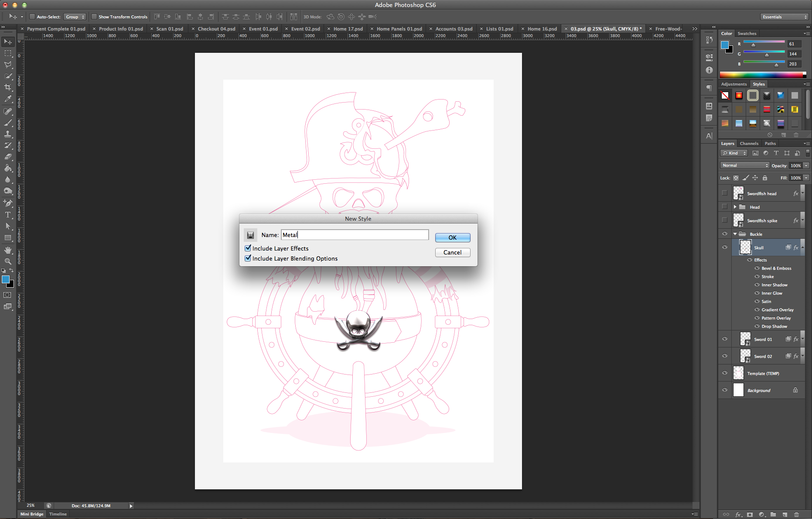
Task: Click the foreground color swatch in Color panel
Action: tap(725, 45)
